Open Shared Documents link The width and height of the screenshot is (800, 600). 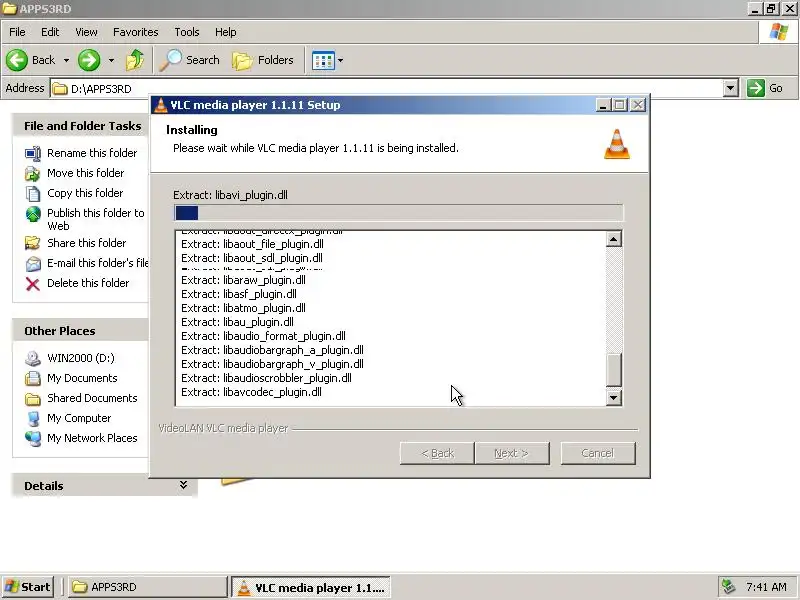pos(92,398)
